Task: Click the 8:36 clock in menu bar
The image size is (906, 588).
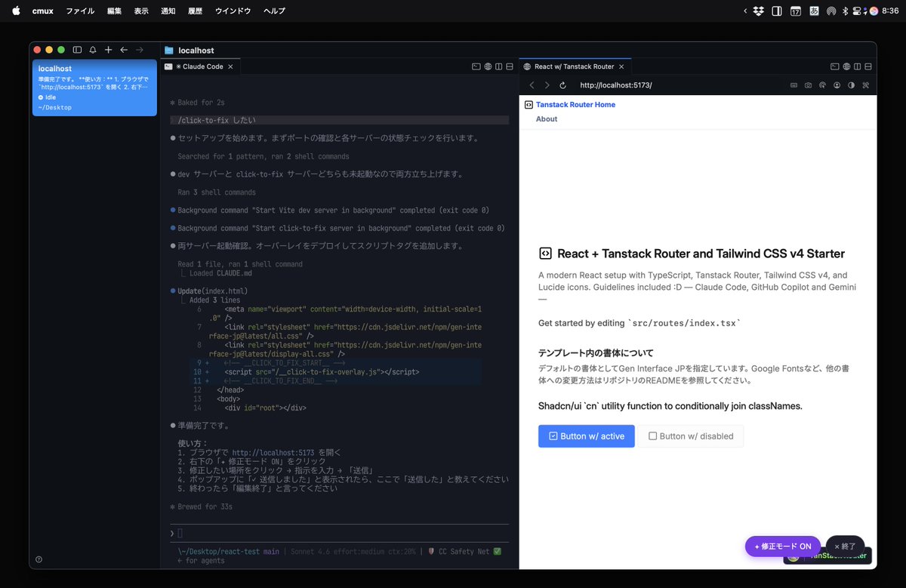Action: click(x=889, y=11)
